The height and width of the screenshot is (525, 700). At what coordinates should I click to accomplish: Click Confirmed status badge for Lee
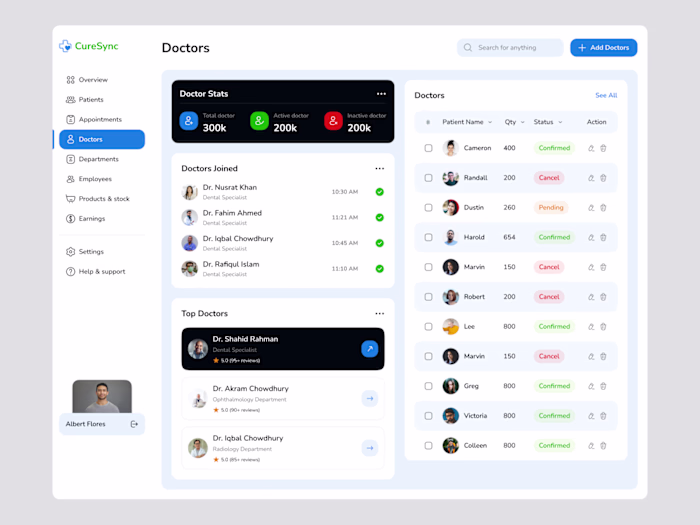[554, 327]
